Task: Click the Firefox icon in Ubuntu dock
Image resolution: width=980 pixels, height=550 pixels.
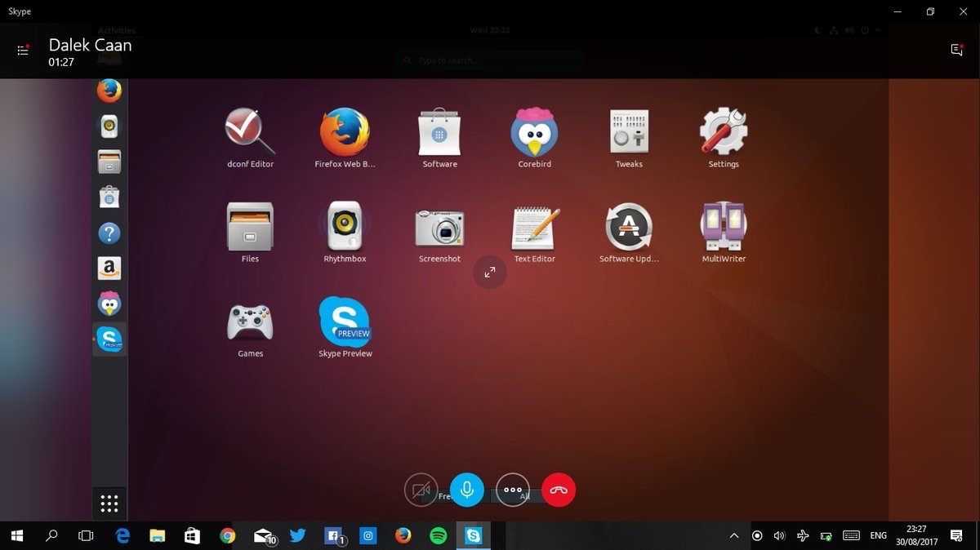Action: point(109,90)
